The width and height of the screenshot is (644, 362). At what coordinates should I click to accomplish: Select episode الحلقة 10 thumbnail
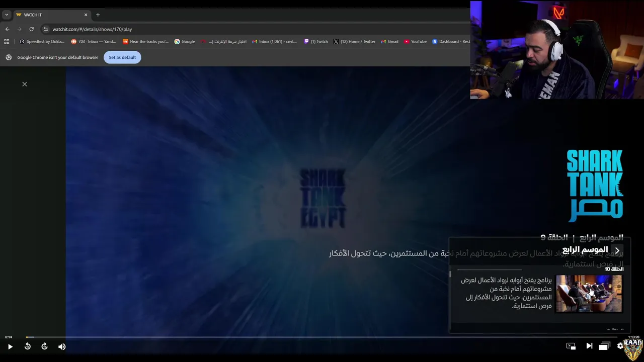tap(589, 293)
